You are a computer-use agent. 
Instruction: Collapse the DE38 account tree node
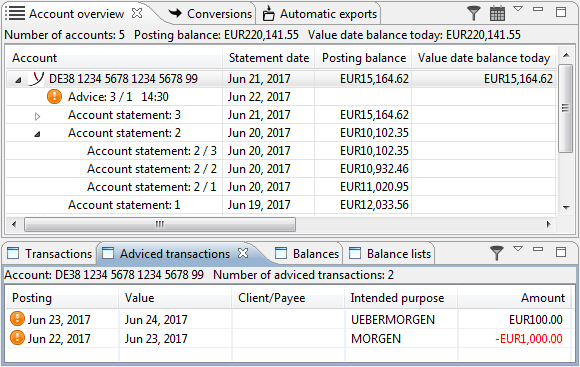(18, 80)
